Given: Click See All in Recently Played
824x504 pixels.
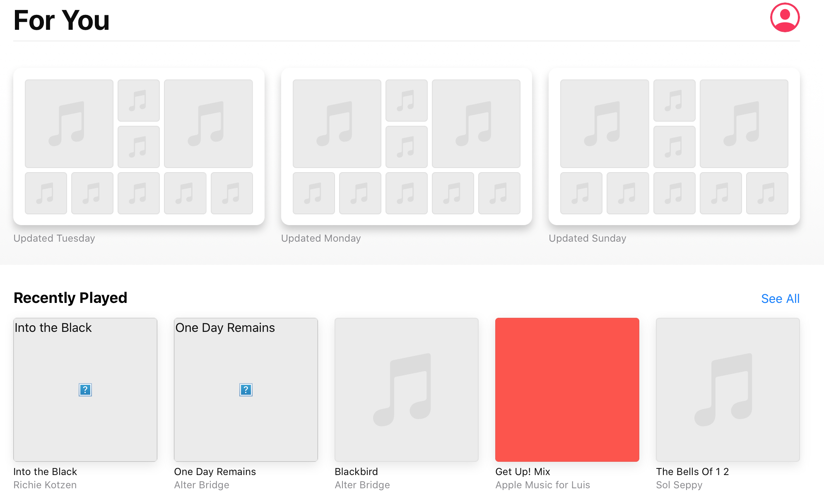Looking at the screenshot, I should (x=780, y=298).
